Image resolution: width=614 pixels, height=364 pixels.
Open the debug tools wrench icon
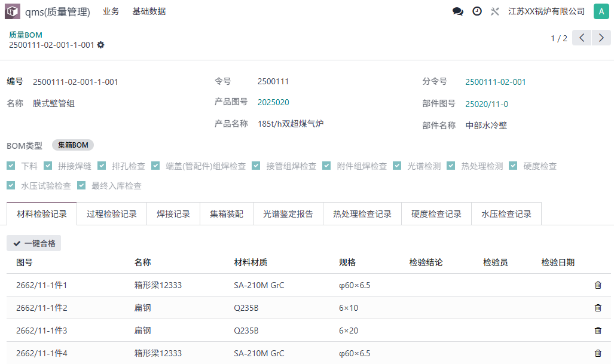tap(494, 11)
